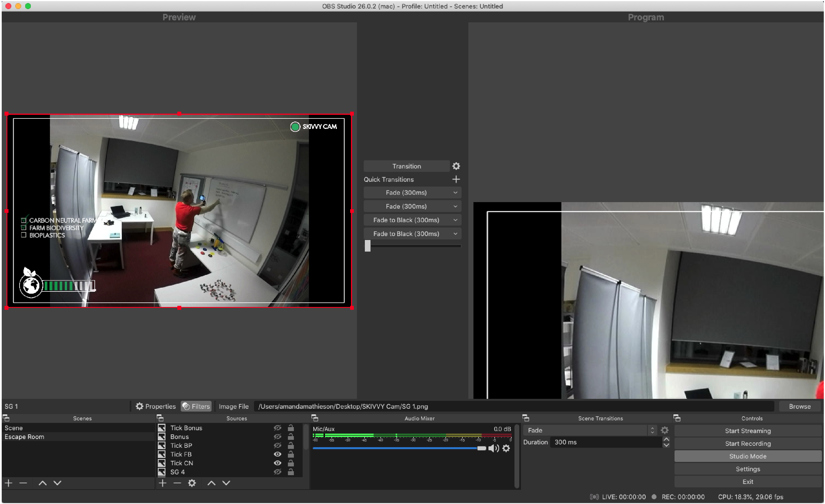Select the Escape Room scene
This screenshot has height=504, width=825.
(24, 437)
